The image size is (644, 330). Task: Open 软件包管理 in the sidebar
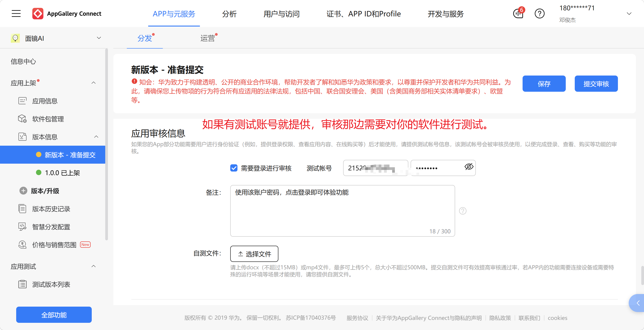[48, 119]
